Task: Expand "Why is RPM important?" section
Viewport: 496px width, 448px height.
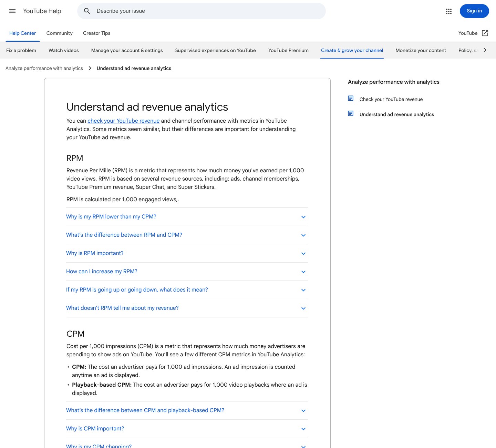Action: pyautogui.click(x=187, y=253)
